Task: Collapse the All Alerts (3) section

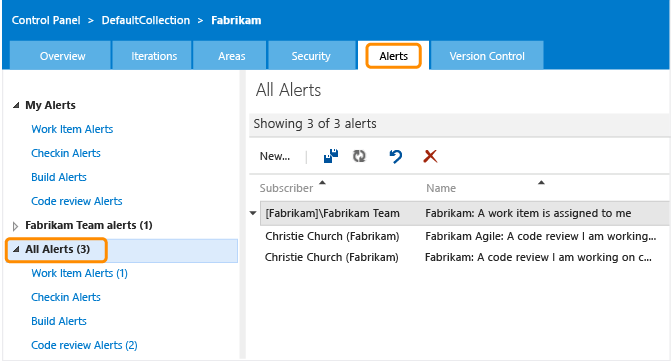Action: point(16,249)
